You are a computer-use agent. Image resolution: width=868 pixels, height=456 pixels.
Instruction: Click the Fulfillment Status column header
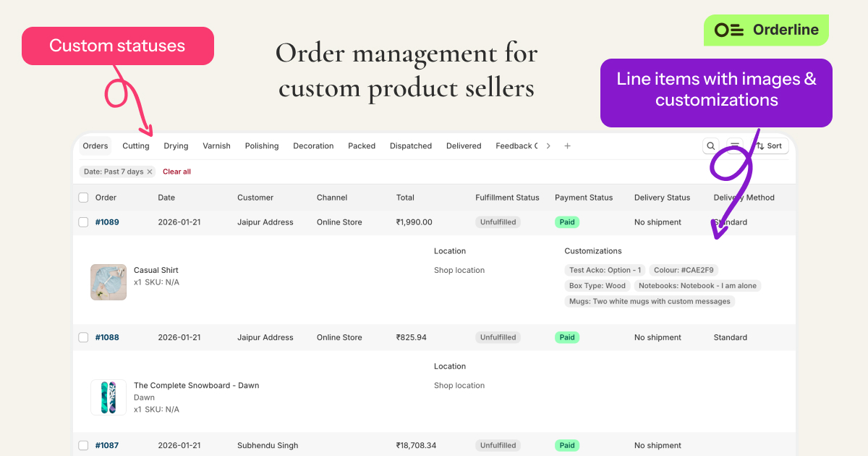pos(507,198)
